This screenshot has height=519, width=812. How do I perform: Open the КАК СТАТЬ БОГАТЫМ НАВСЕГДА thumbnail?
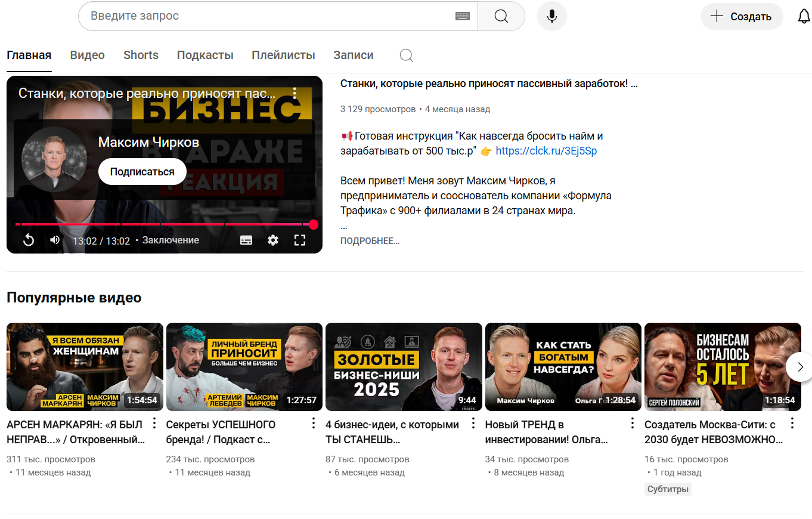[563, 367]
